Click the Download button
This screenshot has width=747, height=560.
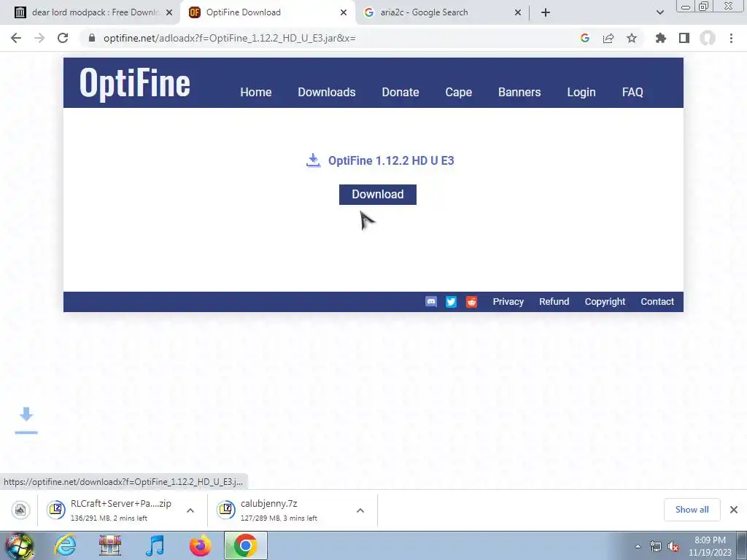tap(378, 194)
